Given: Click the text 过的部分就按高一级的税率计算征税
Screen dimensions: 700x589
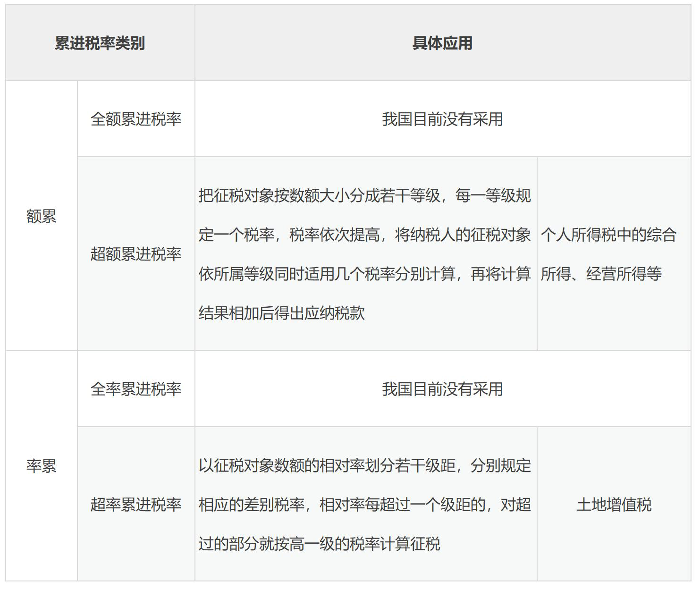Looking at the screenshot, I should pyautogui.click(x=320, y=544).
